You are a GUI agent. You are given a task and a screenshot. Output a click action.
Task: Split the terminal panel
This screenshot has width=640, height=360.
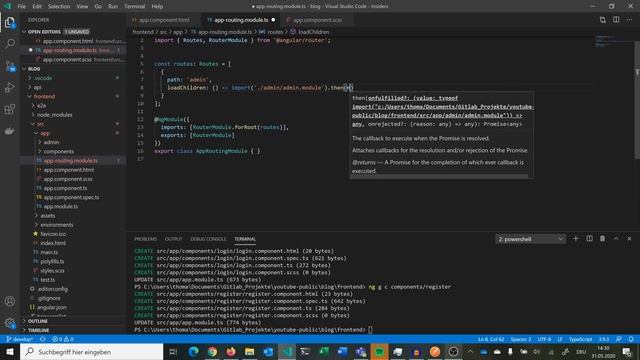589,239
